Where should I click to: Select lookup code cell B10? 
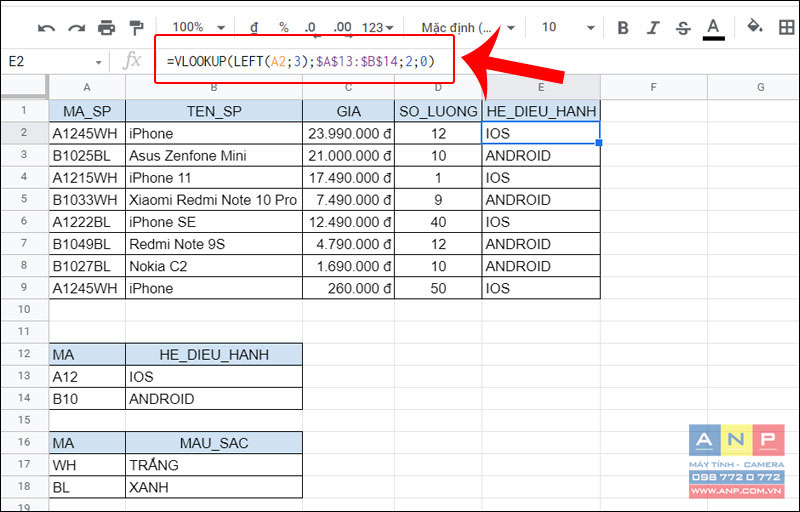[87, 398]
